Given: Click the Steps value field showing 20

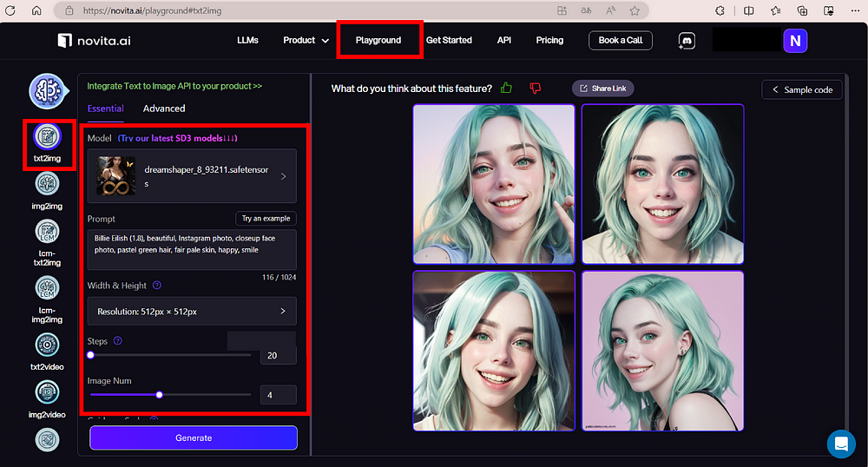Looking at the screenshot, I should point(278,355).
